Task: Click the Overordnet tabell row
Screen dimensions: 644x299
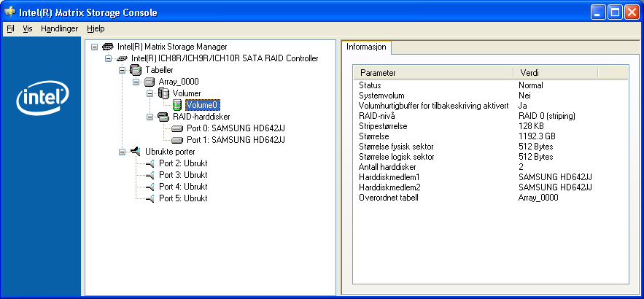Action: coord(490,198)
